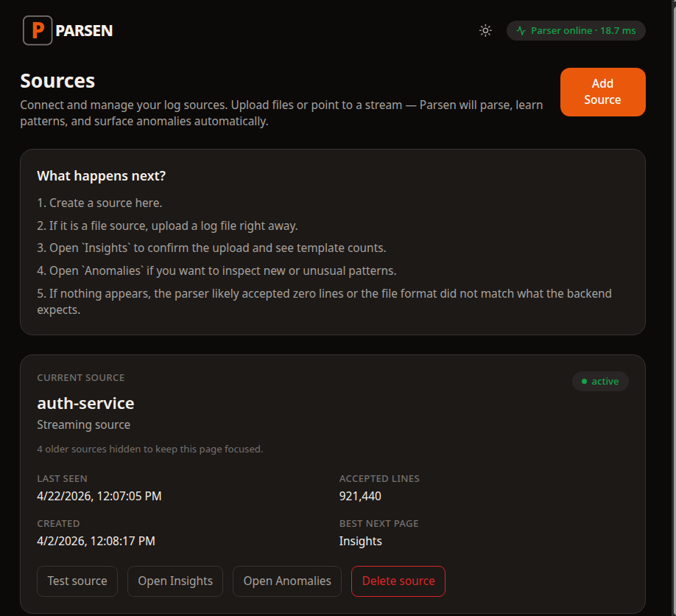Click the green dot on the active badge
The height and width of the screenshot is (616, 676).
tap(585, 381)
